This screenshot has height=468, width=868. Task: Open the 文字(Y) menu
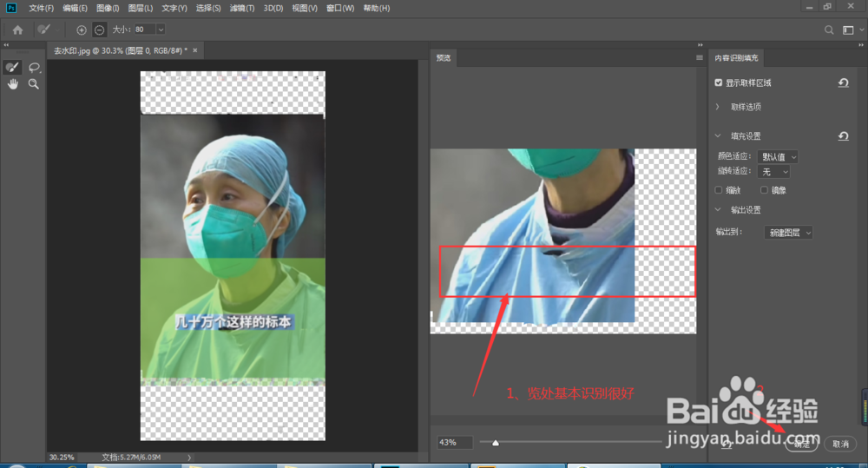pos(174,8)
